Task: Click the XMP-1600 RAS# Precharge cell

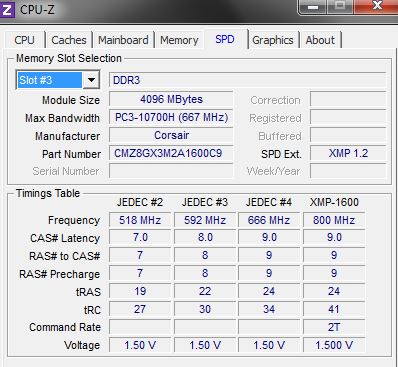Action: [x=334, y=274]
